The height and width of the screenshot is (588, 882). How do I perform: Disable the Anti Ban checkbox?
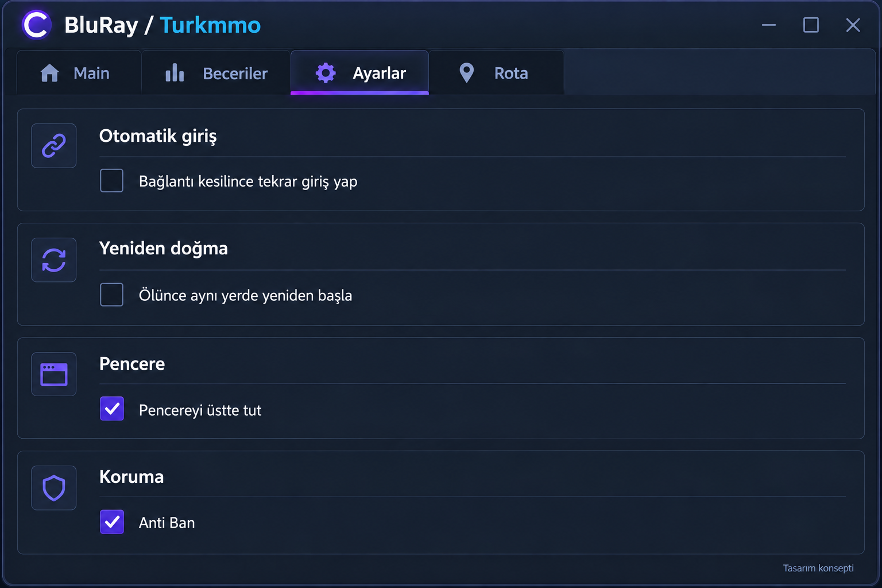(x=112, y=522)
